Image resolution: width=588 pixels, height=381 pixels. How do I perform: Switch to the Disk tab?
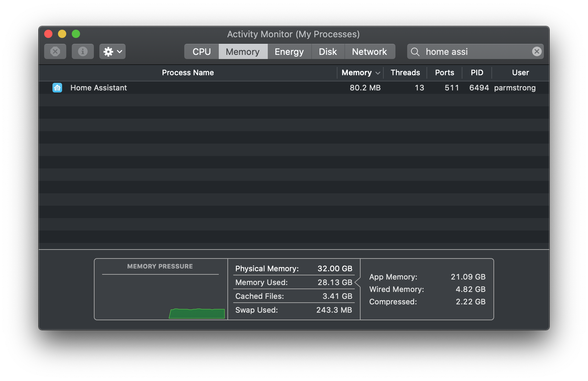click(328, 51)
